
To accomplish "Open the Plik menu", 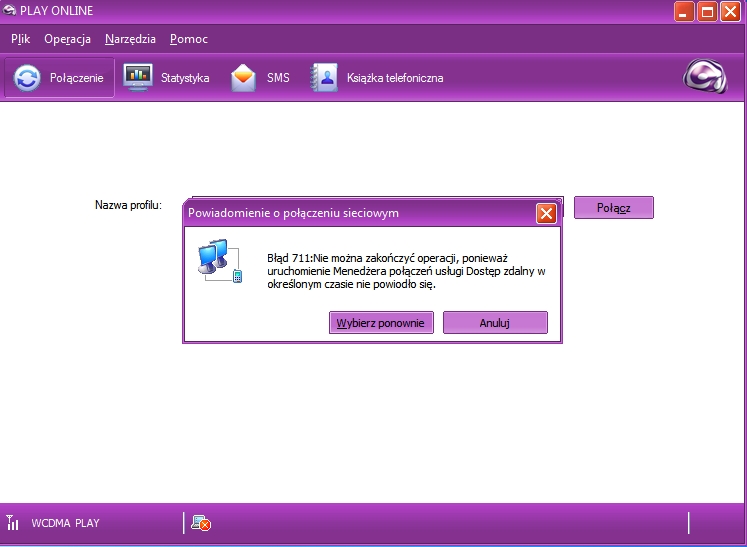I will (20, 39).
